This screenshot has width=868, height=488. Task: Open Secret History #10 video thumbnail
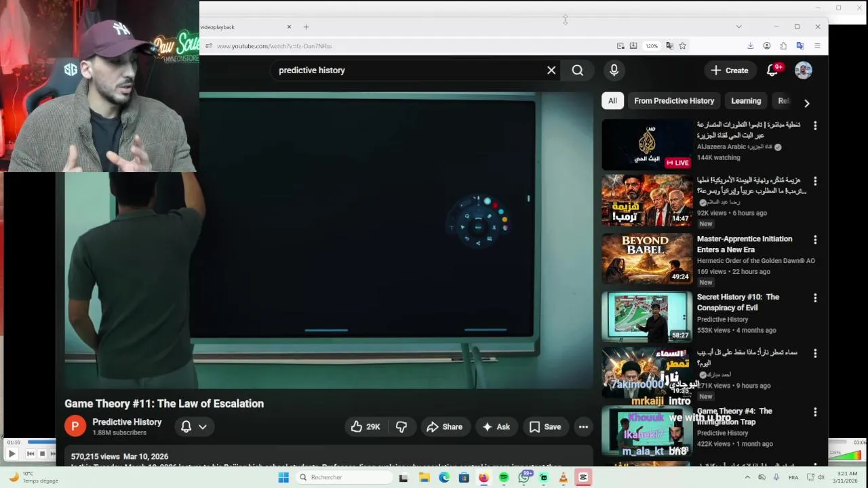click(647, 317)
